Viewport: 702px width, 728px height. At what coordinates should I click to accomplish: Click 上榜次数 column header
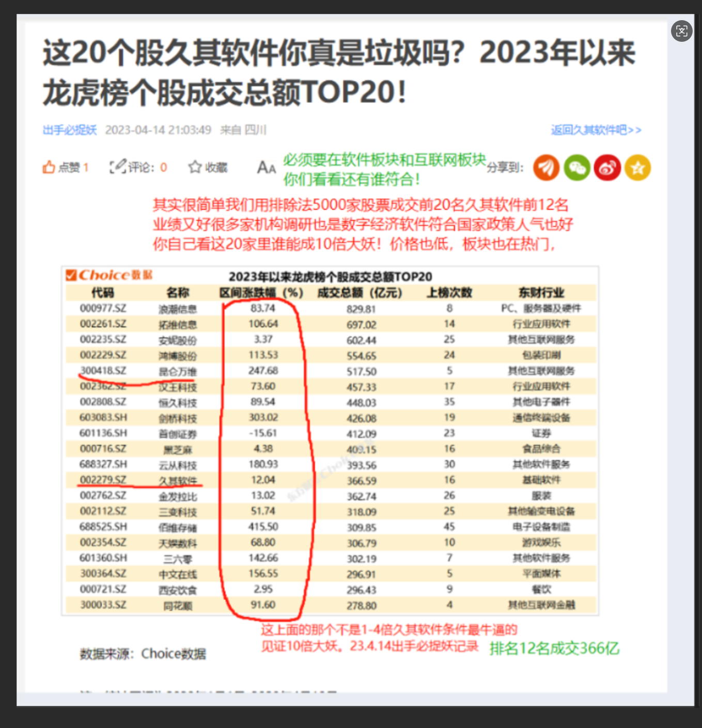(x=449, y=293)
